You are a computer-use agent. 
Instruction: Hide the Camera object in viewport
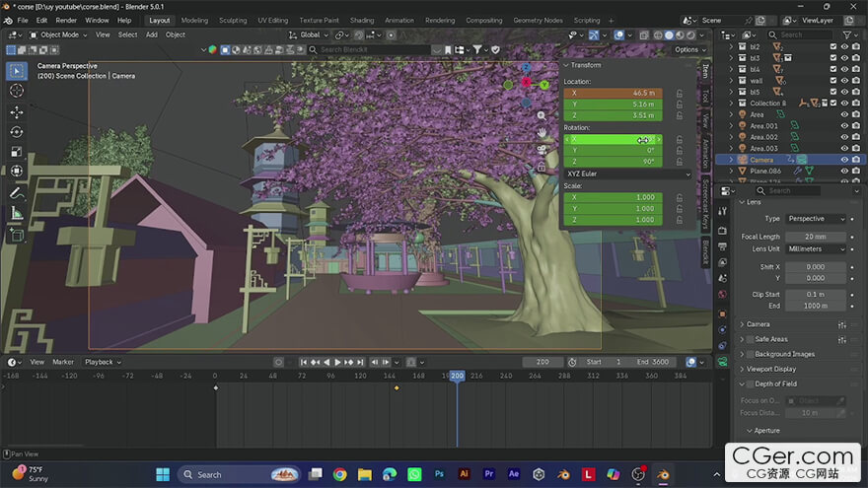844,160
